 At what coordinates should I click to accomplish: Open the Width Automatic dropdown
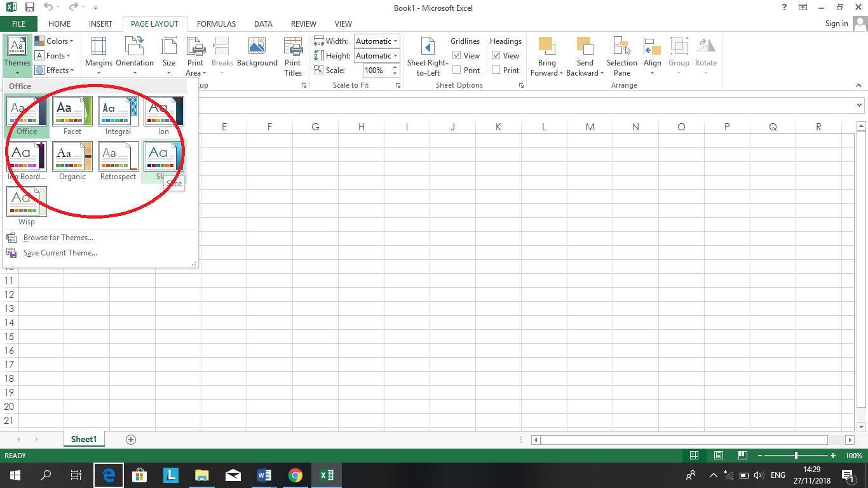pyautogui.click(x=393, y=41)
